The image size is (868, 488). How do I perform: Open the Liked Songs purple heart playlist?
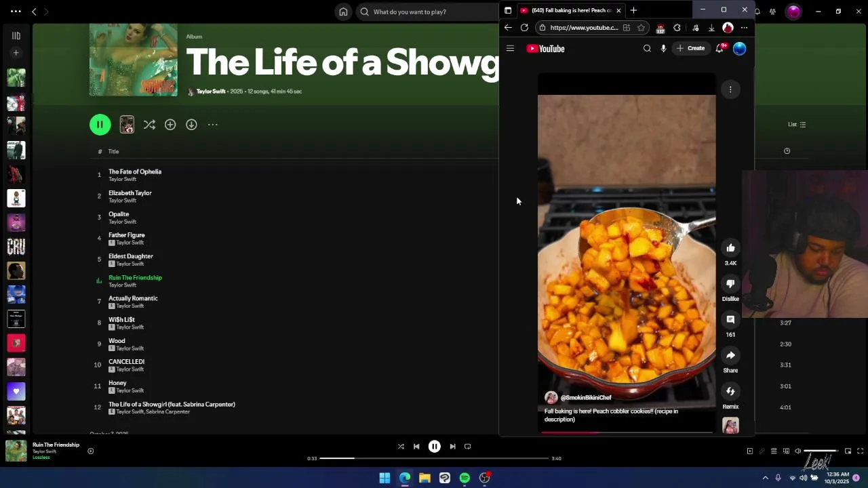coord(16,391)
